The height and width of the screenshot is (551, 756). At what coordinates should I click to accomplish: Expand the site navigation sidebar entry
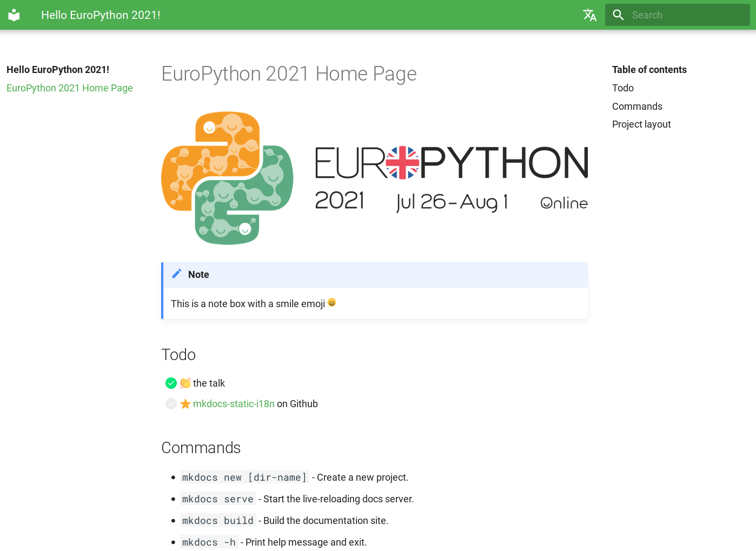(57, 69)
